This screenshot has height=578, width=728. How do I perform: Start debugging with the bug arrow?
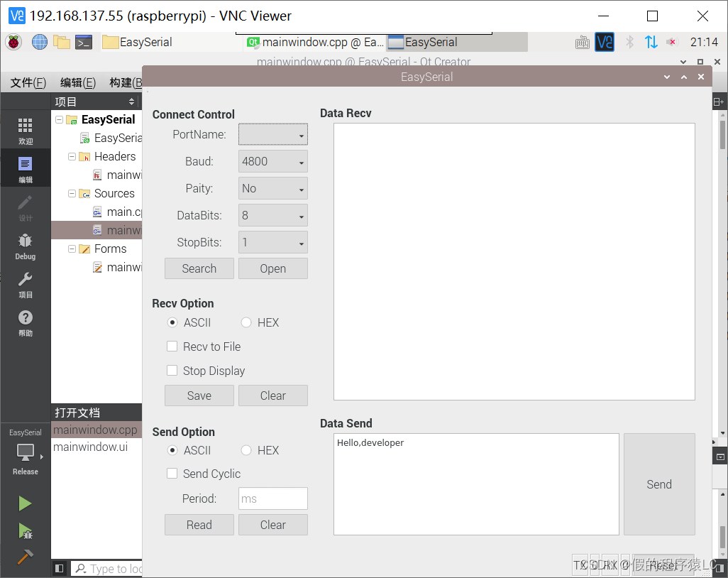coord(25,530)
